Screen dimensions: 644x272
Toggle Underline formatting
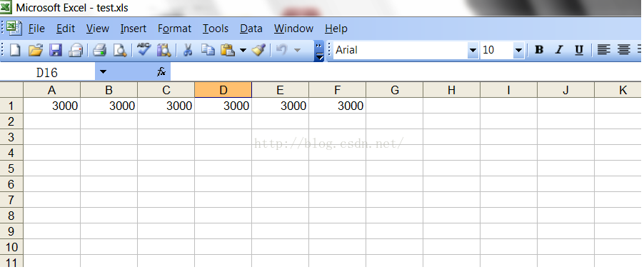pos(579,50)
